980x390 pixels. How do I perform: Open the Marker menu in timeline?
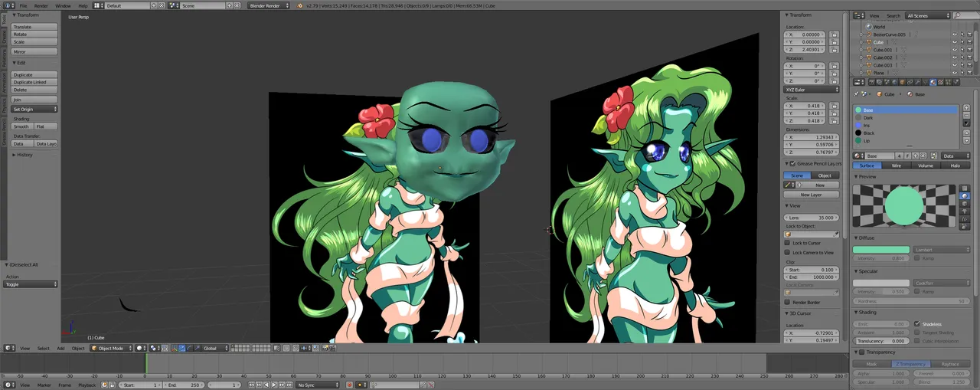(x=44, y=385)
